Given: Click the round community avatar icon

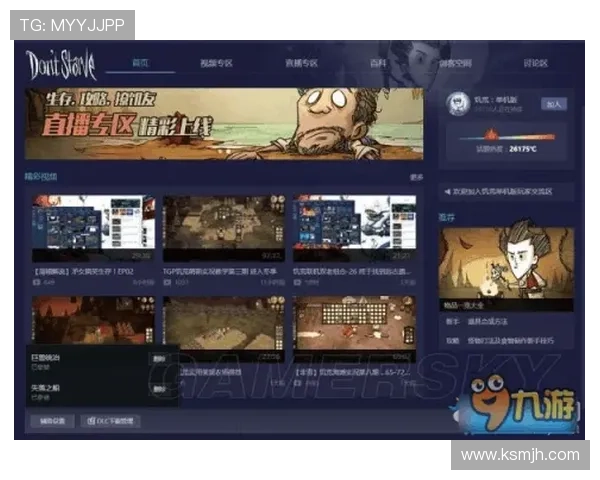Looking at the screenshot, I should [458, 104].
